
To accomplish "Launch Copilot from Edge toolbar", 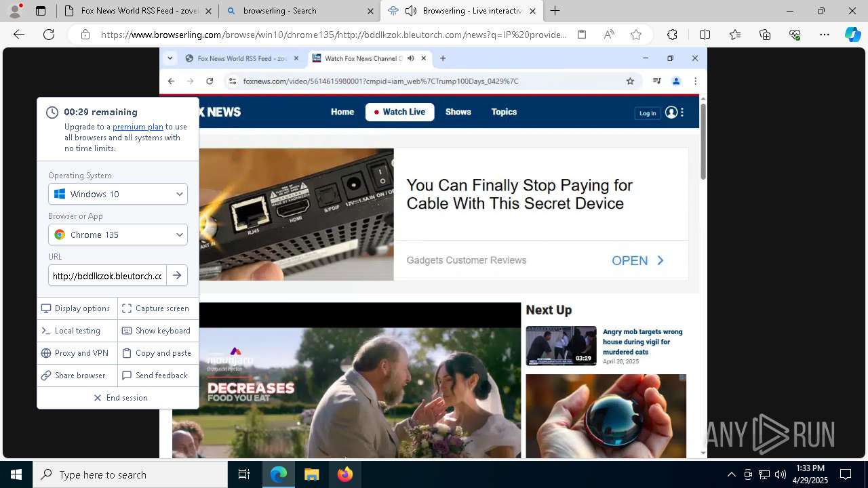I will (852, 35).
